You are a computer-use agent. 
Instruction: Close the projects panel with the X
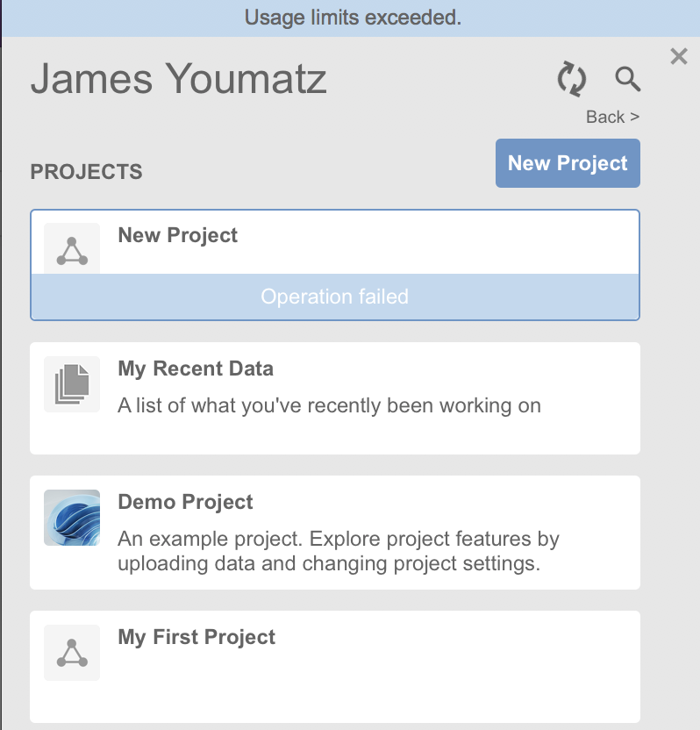[x=678, y=57]
